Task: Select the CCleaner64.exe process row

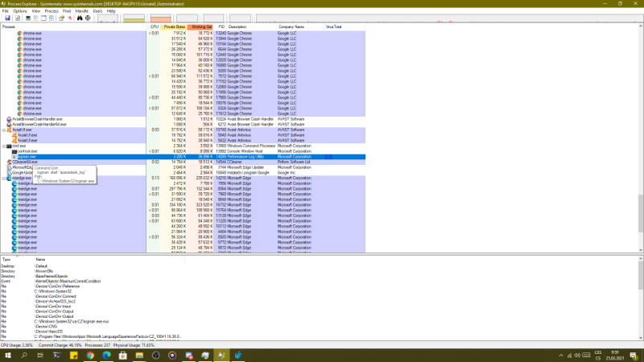Action: click(183, 162)
